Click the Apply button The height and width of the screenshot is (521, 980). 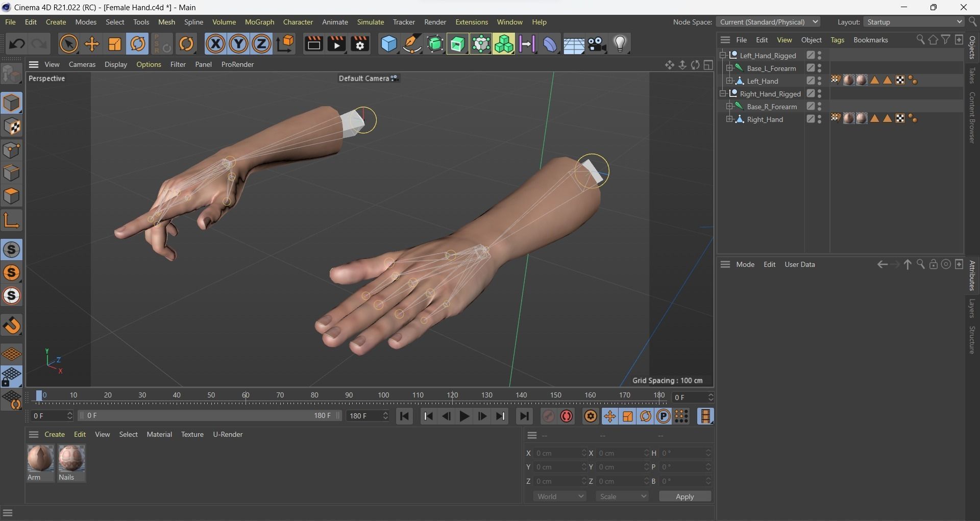(684, 497)
